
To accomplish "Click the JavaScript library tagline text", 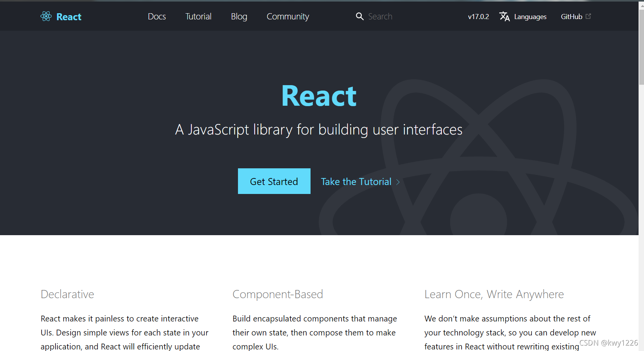I will [x=319, y=129].
